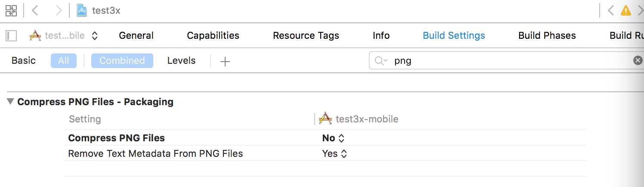Change Remove Text Metadata Yes value
The width and height of the screenshot is (644, 187).
tap(334, 153)
